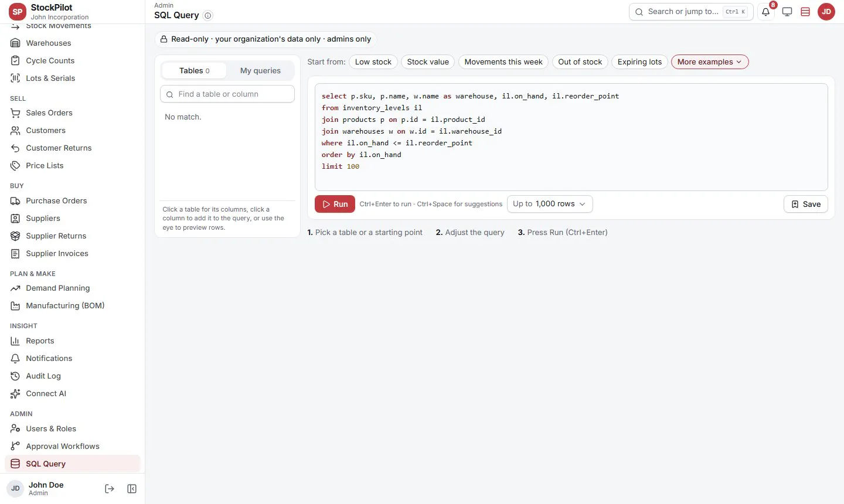The width and height of the screenshot is (844, 504).
Task: Click the Price Lists tag icon
Action: pyautogui.click(x=15, y=165)
